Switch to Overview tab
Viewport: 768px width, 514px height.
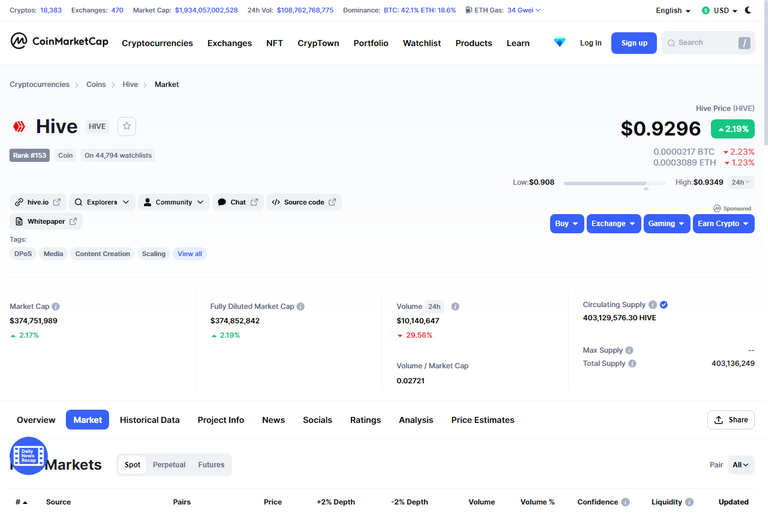point(36,420)
